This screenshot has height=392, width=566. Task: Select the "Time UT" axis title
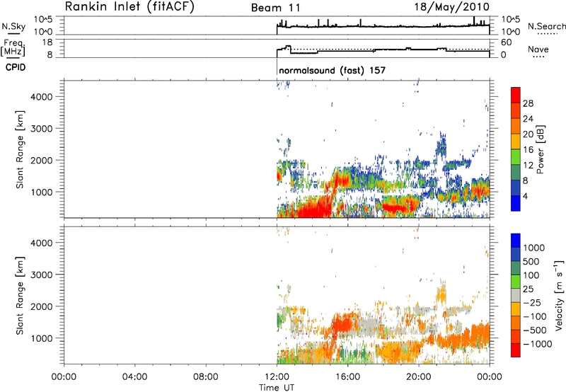click(277, 388)
